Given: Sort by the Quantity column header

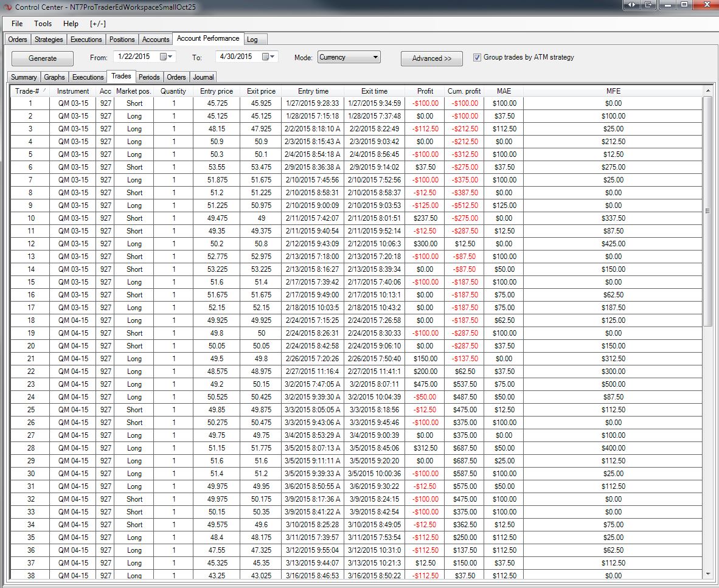Looking at the screenshot, I should coord(173,91).
